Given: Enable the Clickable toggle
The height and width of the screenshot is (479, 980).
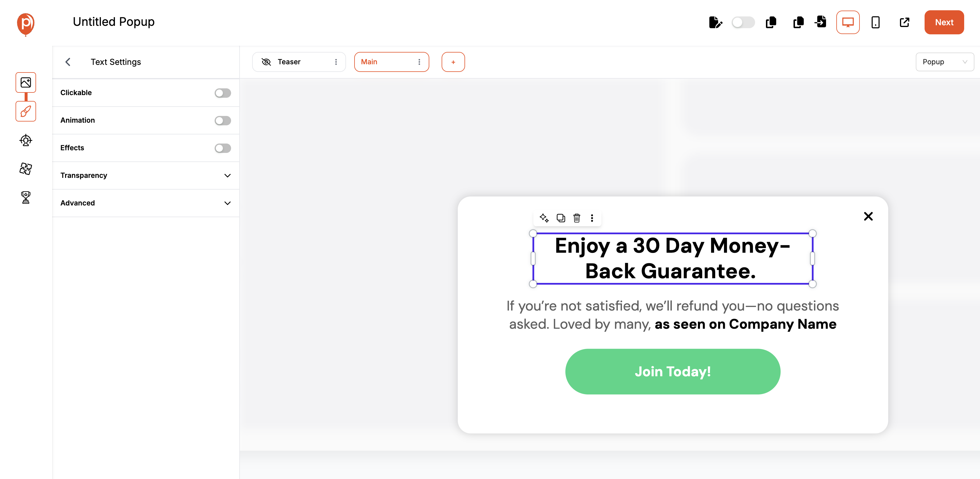Looking at the screenshot, I should tap(223, 92).
